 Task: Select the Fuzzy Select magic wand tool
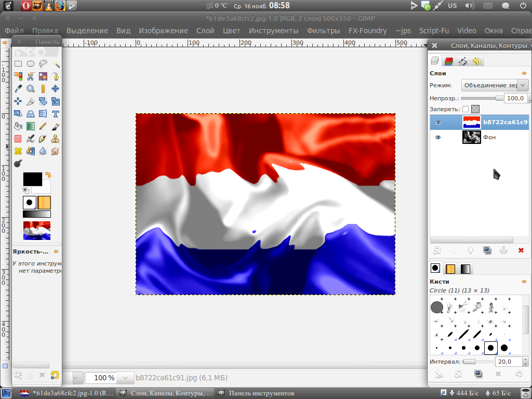coord(56,64)
